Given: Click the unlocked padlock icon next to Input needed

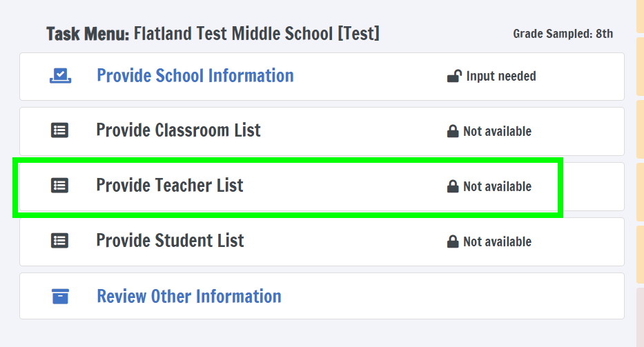Looking at the screenshot, I should click(453, 76).
